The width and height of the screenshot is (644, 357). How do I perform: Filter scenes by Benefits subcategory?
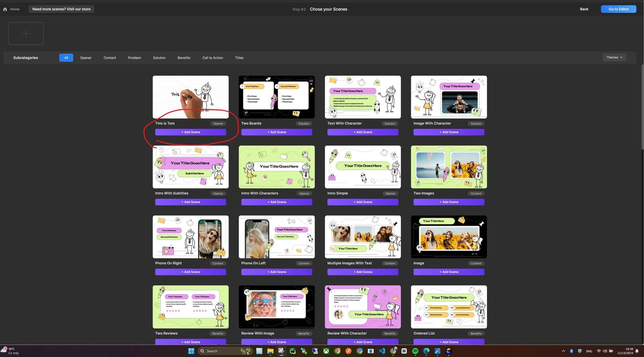click(184, 58)
